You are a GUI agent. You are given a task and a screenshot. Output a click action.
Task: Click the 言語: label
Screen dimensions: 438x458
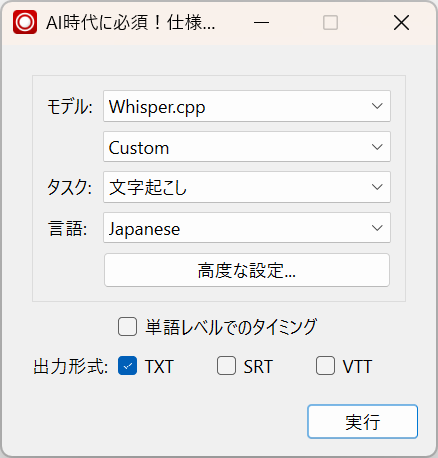pyautogui.click(x=68, y=229)
